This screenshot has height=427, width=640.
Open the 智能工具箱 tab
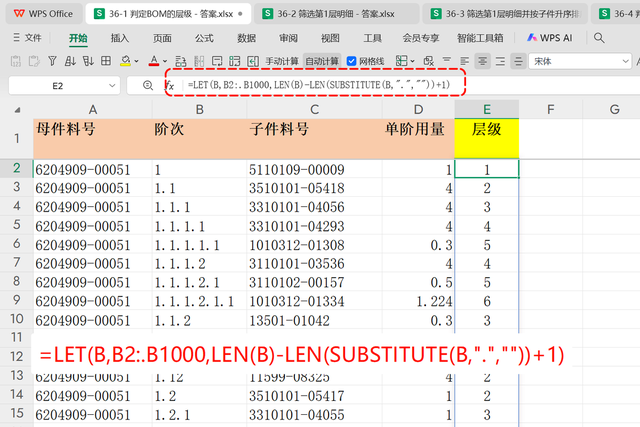coord(480,38)
